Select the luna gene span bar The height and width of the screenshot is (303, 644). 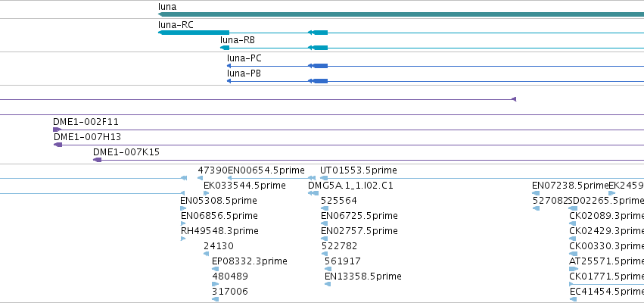point(401,14)
